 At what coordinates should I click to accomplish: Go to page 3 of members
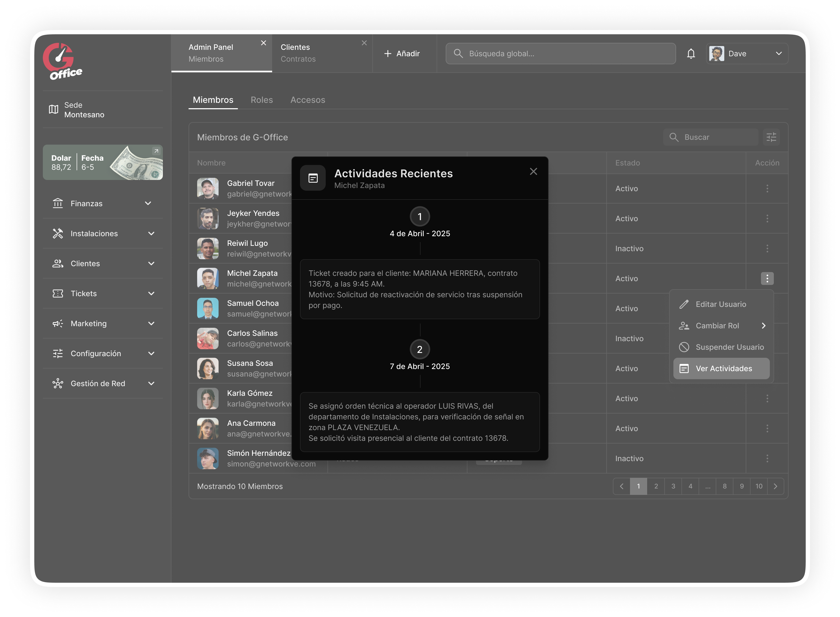[673, 486]
